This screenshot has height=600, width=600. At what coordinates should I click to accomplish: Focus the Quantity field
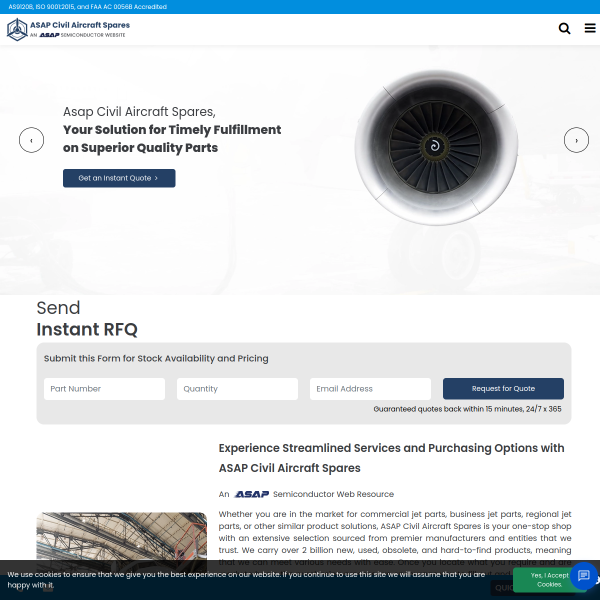click(x=237, y=389)
